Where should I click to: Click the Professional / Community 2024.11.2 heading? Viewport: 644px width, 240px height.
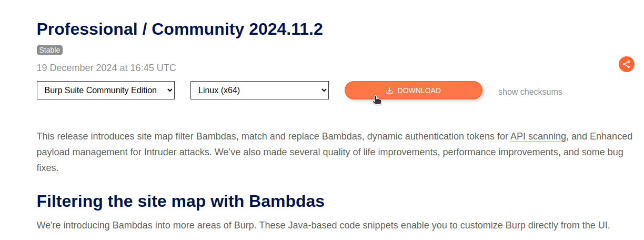[179, 29]
